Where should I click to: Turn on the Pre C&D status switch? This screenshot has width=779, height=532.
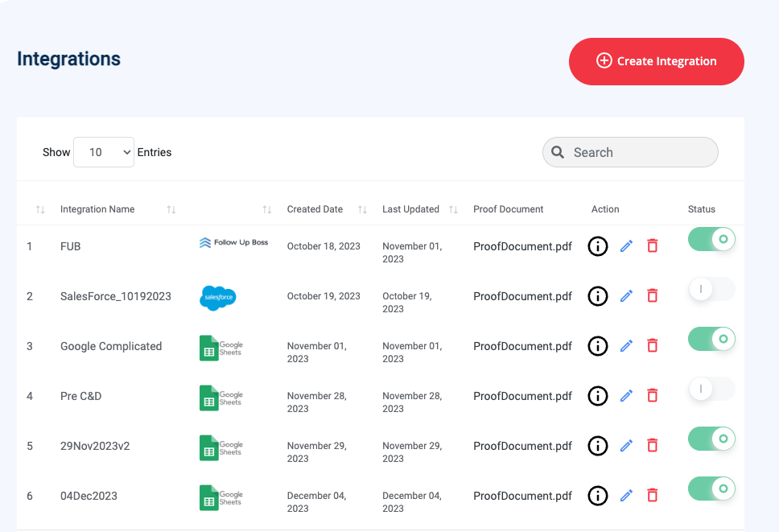click(711, 390)
